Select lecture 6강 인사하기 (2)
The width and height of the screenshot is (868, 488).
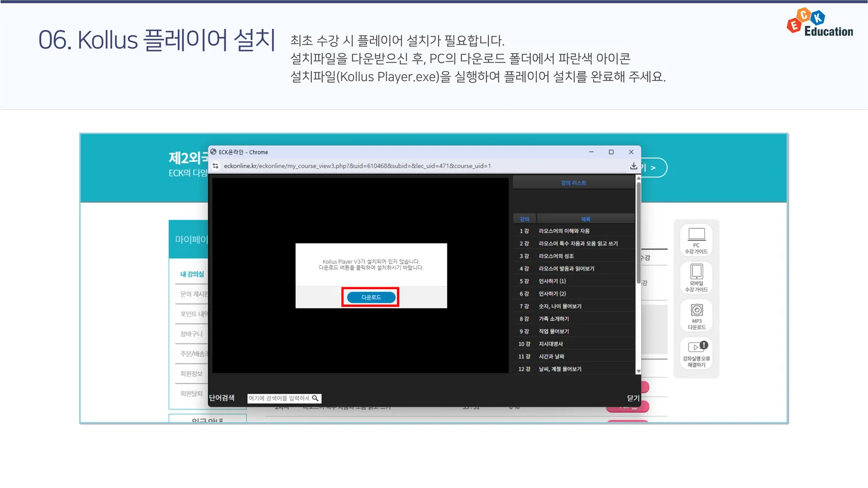pyautogui.click(x=573, y=294)
